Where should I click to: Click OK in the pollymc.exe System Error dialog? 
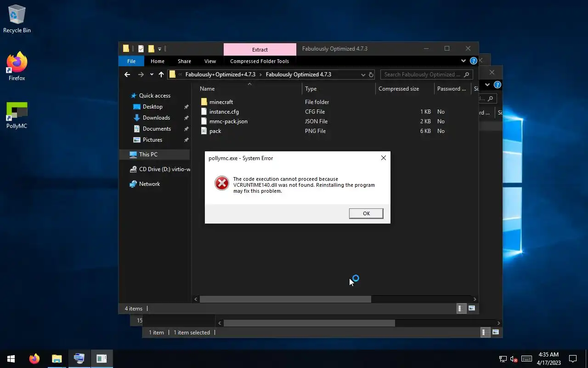point(366,213)
